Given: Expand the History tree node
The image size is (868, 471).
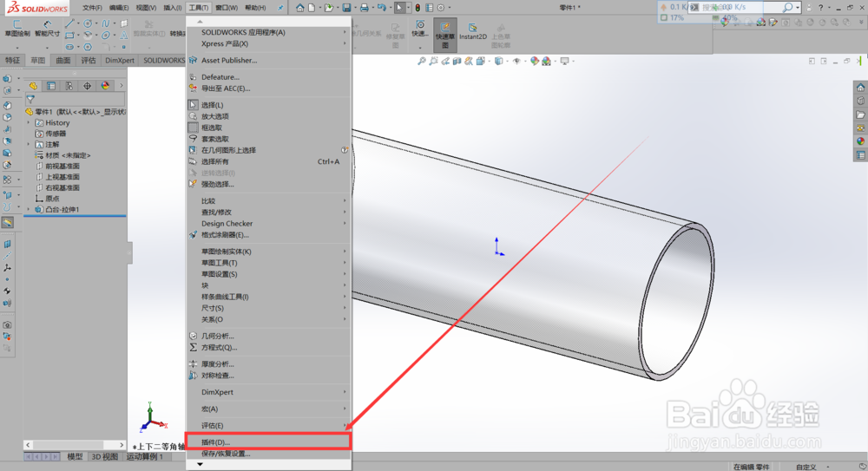Looking at the screenshot, I should point(29,123).
